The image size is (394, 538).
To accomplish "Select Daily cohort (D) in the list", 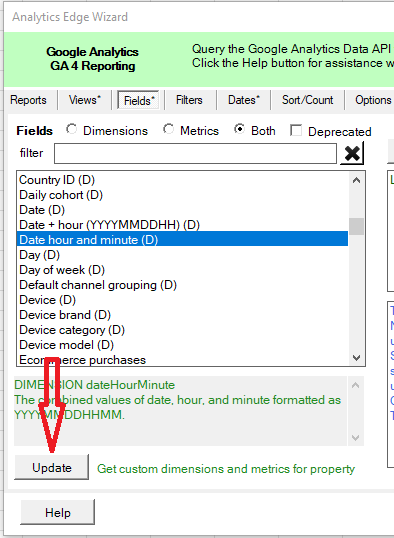I will pos(182,195).
